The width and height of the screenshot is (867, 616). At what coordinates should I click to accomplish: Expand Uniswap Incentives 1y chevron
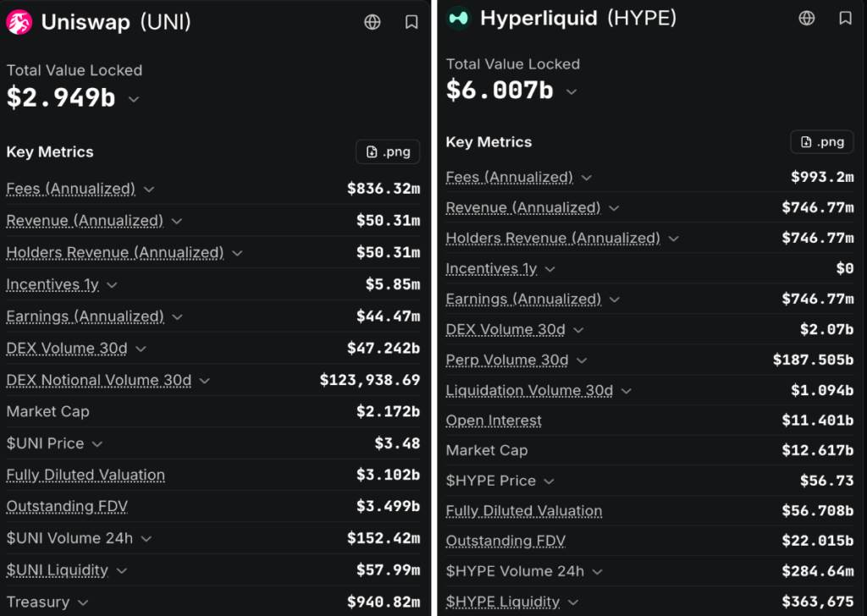point(112,285)
